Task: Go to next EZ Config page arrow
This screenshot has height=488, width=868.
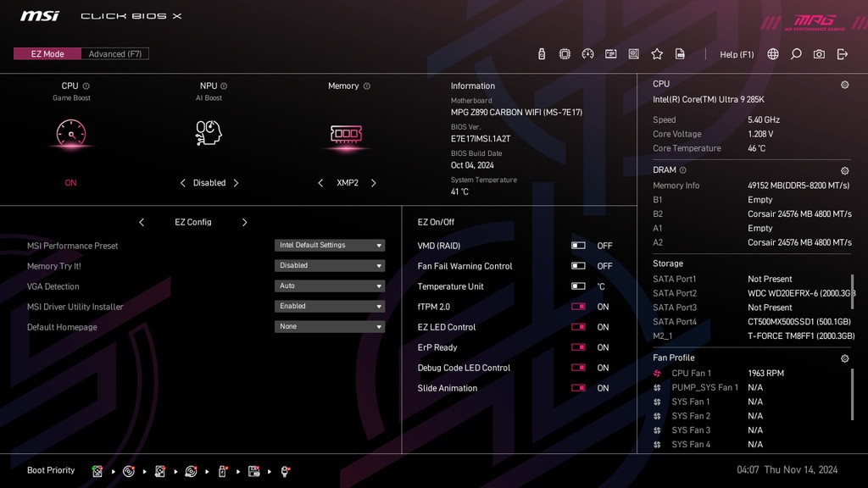Action: (244, 222)
